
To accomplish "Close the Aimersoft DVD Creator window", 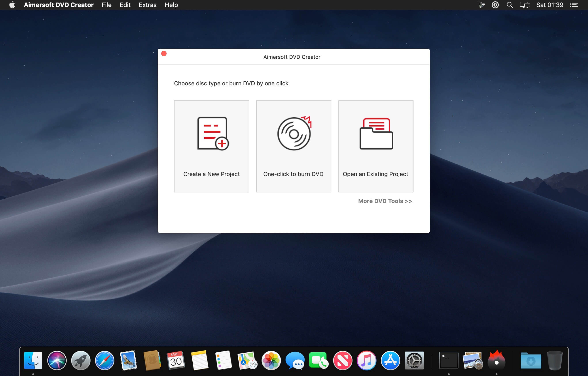I will point(164,54).
